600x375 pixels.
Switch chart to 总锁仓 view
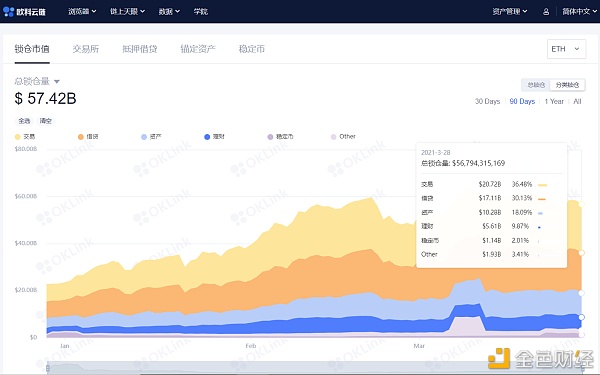pos(536,85)
